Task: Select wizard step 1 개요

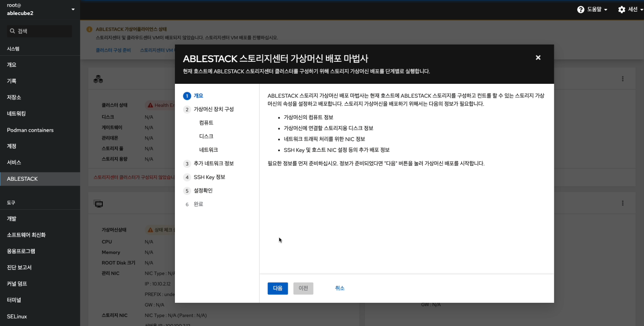Action: tap(193, 96)
